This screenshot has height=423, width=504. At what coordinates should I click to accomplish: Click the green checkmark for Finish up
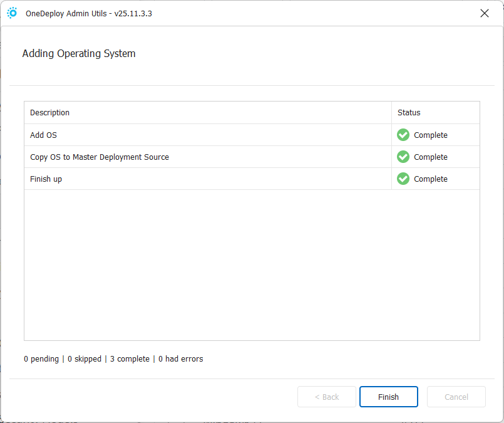click(x=403, y=179)
